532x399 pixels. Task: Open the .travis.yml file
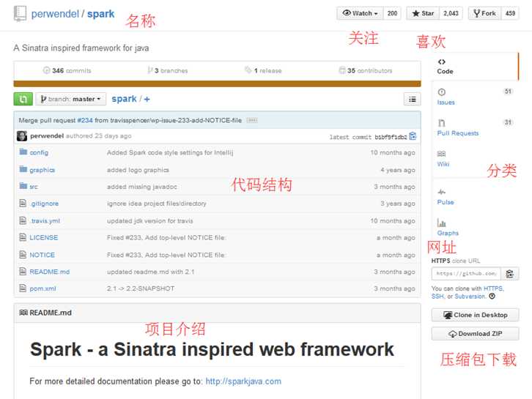point(45,220)
